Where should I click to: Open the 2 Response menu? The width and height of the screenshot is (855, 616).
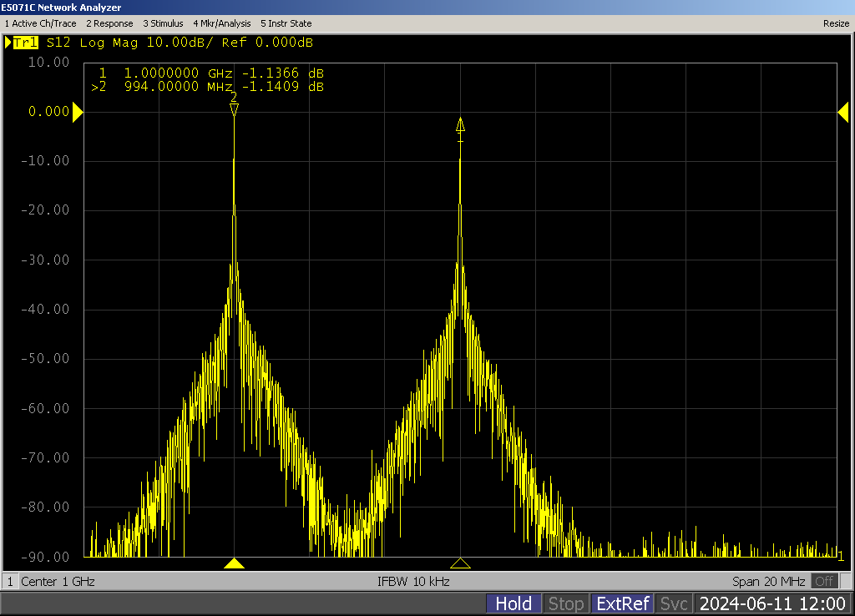coord(109,23)
